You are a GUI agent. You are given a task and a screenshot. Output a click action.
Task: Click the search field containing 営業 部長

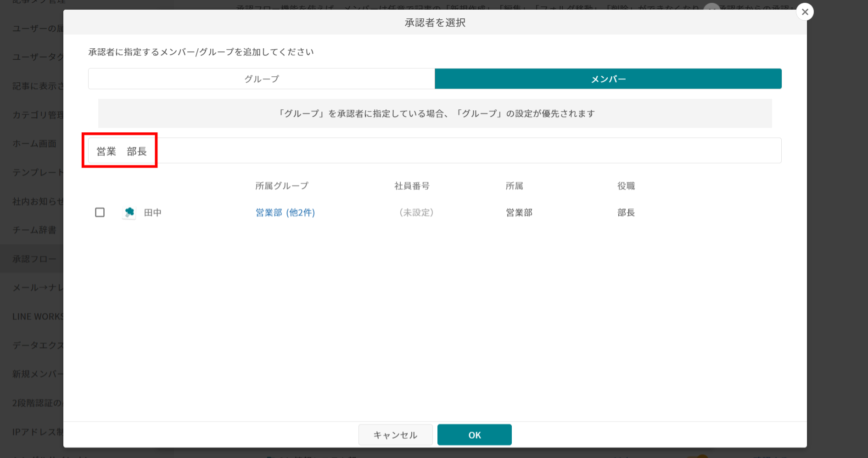point(434,151)
